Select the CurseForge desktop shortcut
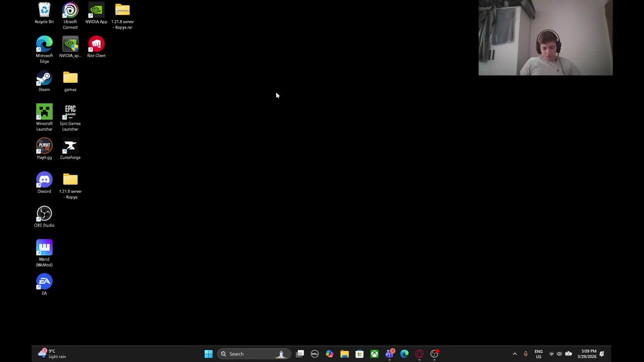This screenshot has height=362, width=644. pyautogui.click(x=70, y=149)
